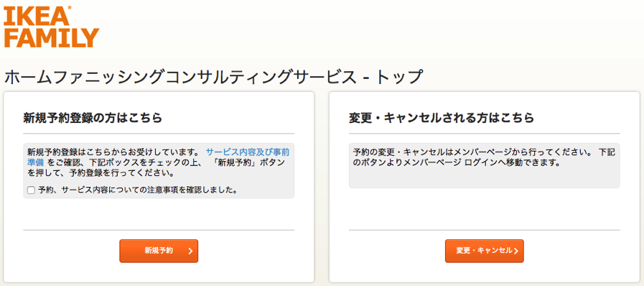
Task: Click the arrow icon on 変更・キャンセル button
Action: (x=516, y=251)
